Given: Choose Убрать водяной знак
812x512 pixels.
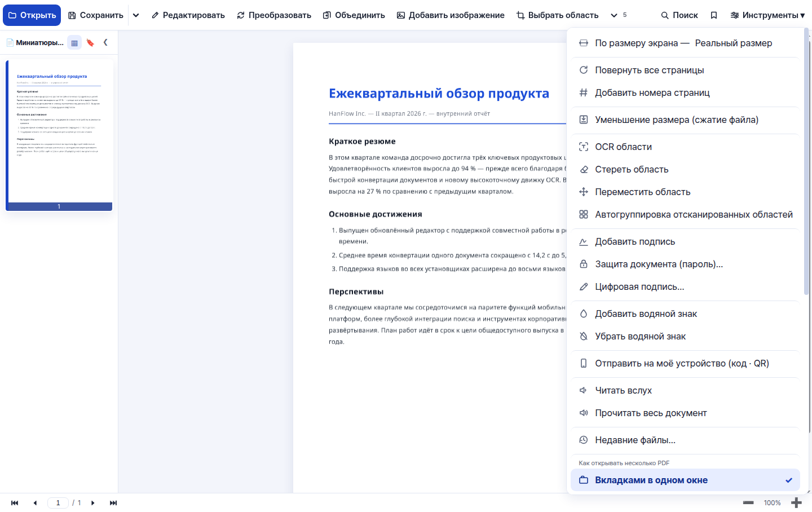Looking at the screenshot, I should coord(685,336).
